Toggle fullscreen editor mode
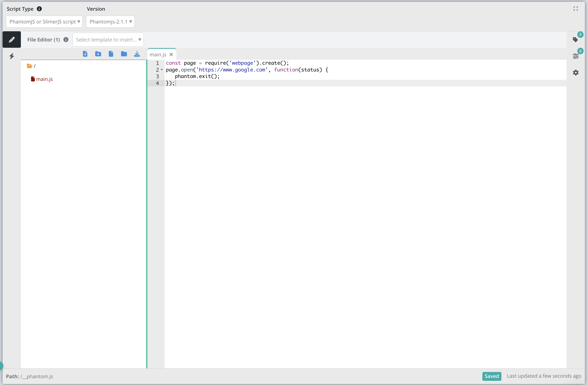 575,9
